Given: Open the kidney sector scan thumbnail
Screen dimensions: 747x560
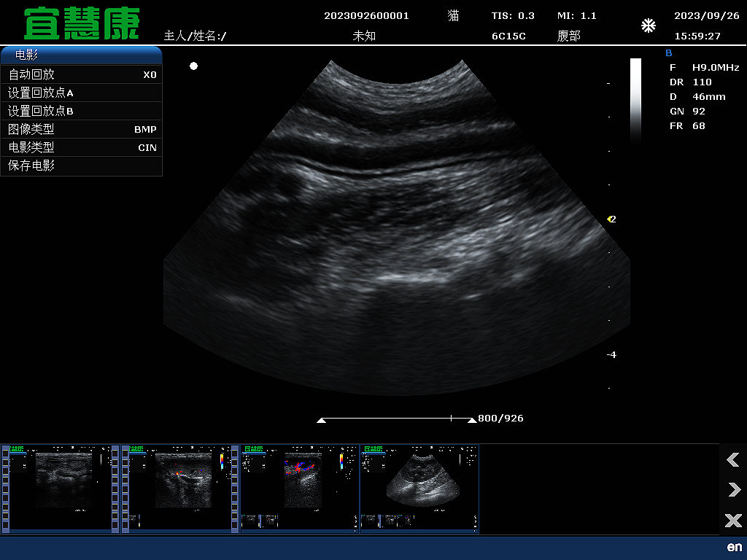Looking at the screenshot, I should coord(419,489).
